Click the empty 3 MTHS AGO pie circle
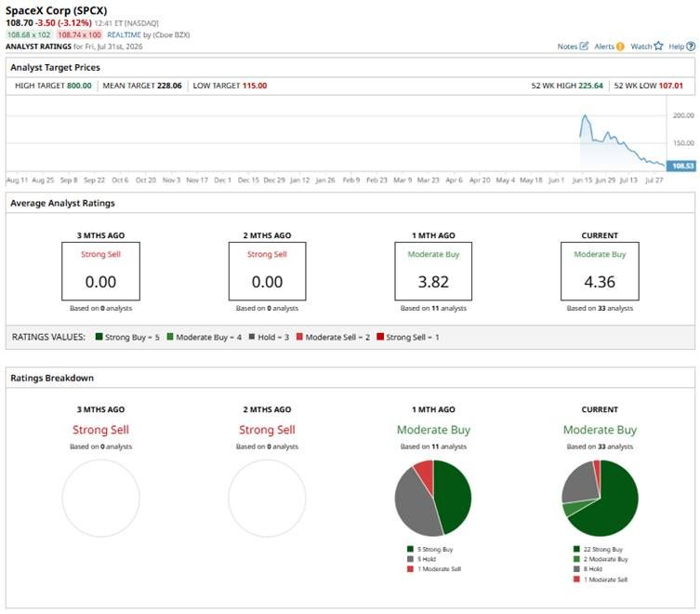700x614 pixels. (101, 498)
